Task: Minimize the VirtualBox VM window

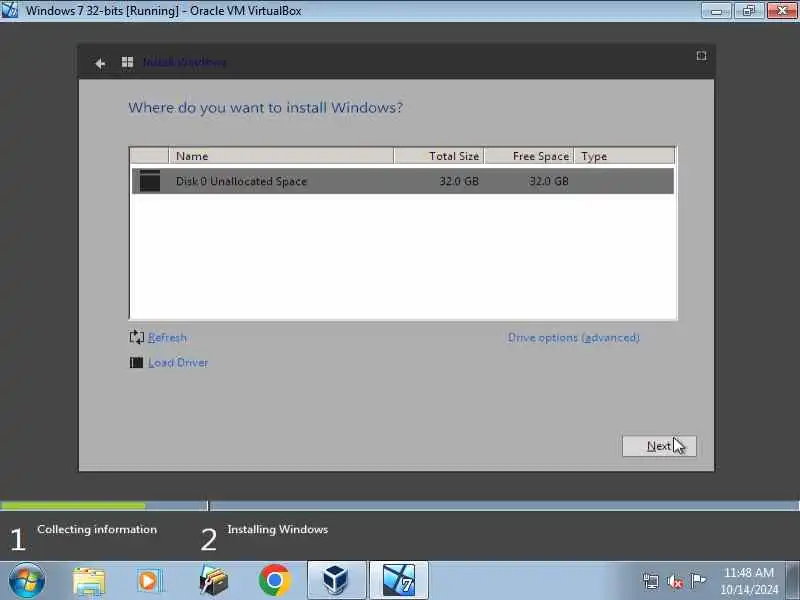Action: pos(716,11)
